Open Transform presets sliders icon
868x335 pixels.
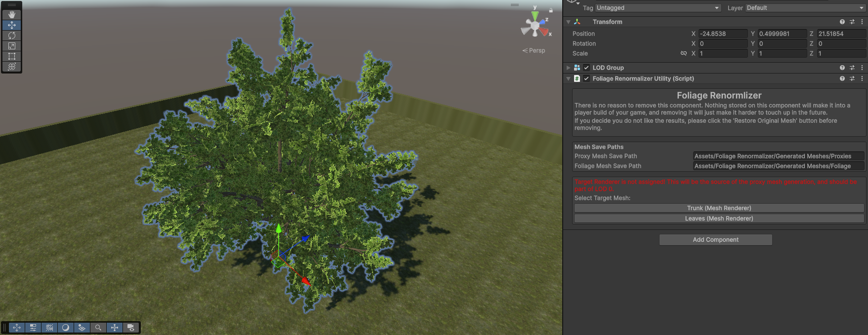(x=852, y=22)
